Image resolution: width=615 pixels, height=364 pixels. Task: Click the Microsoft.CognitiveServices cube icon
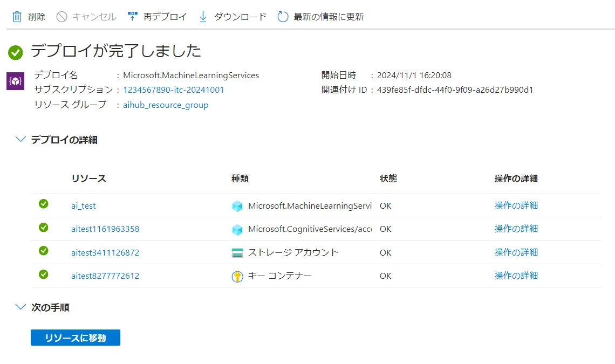click(x=237, y=229)
